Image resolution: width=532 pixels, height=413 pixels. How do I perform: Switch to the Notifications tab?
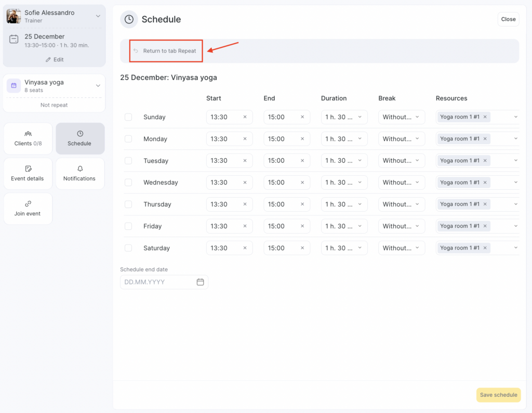(x=79, y=173)
